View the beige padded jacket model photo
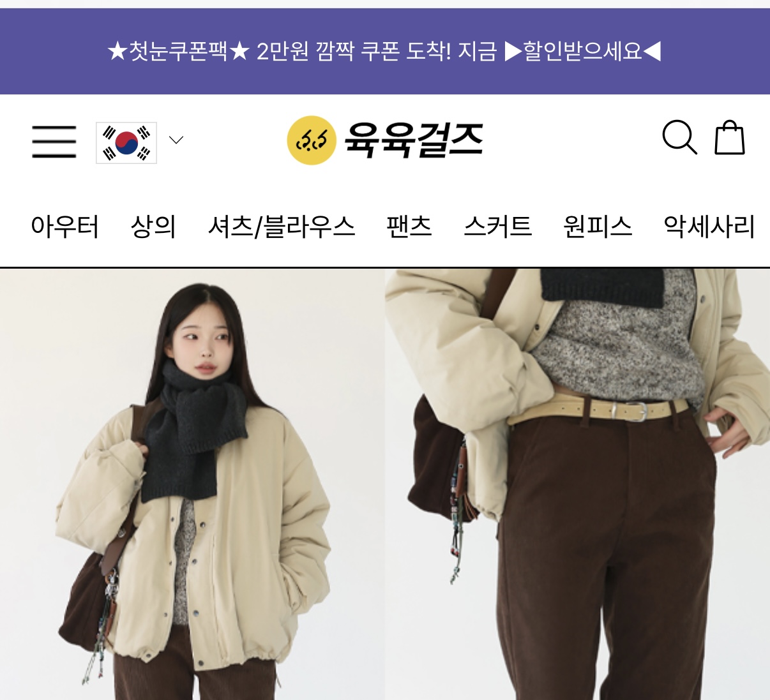This screenshot has height=700, width=770. coord(192,484)
